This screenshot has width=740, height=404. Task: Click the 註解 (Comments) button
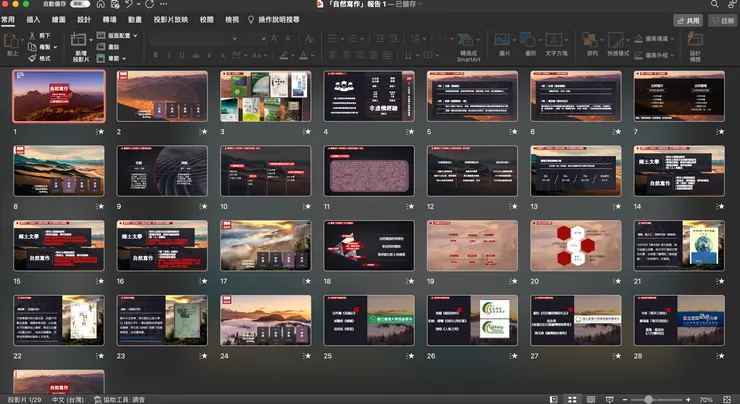pyautogui.click(x=721, y=19)
